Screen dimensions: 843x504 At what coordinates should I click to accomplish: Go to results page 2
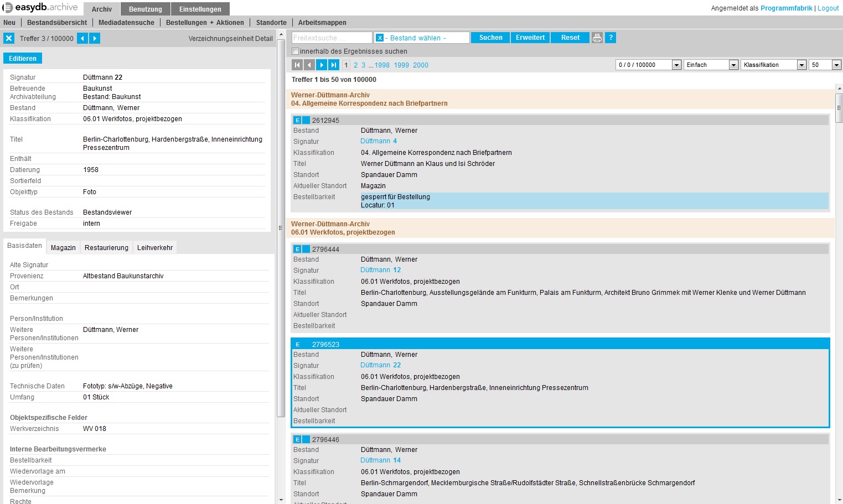point(355,65)
